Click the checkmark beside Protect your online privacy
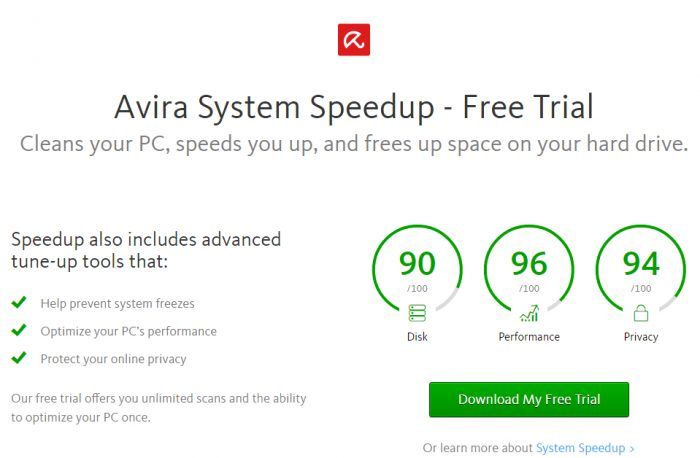The width and height of the screenshot is (700, 458). pos(17,358)
